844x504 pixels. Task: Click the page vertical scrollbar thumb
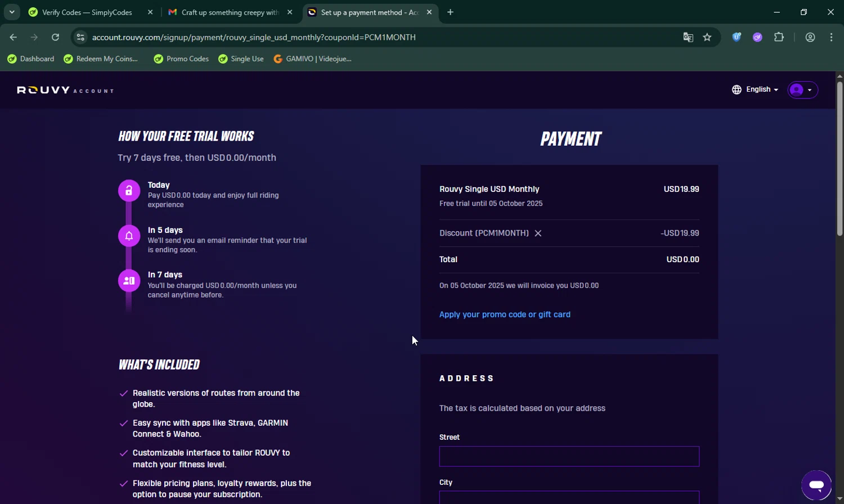tap(839, 159)
